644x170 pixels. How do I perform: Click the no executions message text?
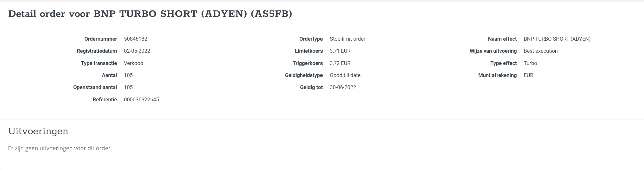60,148
